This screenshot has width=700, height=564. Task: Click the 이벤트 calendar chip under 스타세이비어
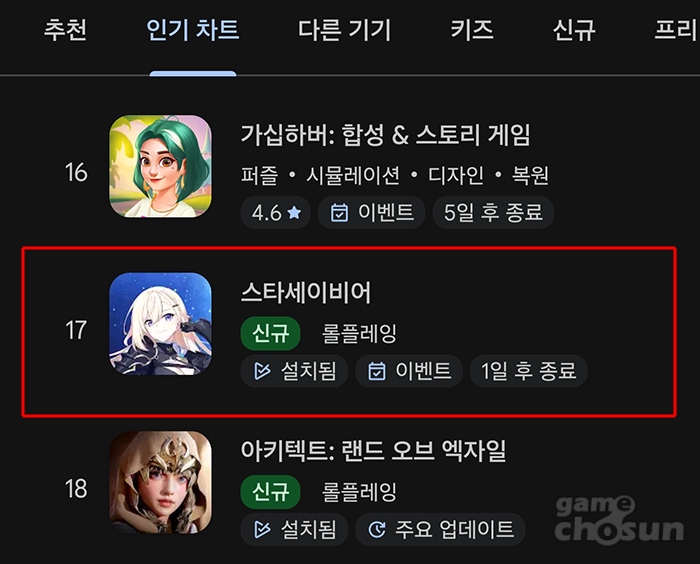pos(409,371)
